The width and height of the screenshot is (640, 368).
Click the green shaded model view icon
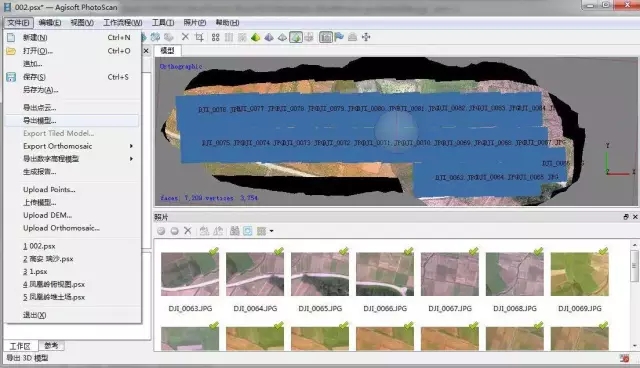pos(256,37)
